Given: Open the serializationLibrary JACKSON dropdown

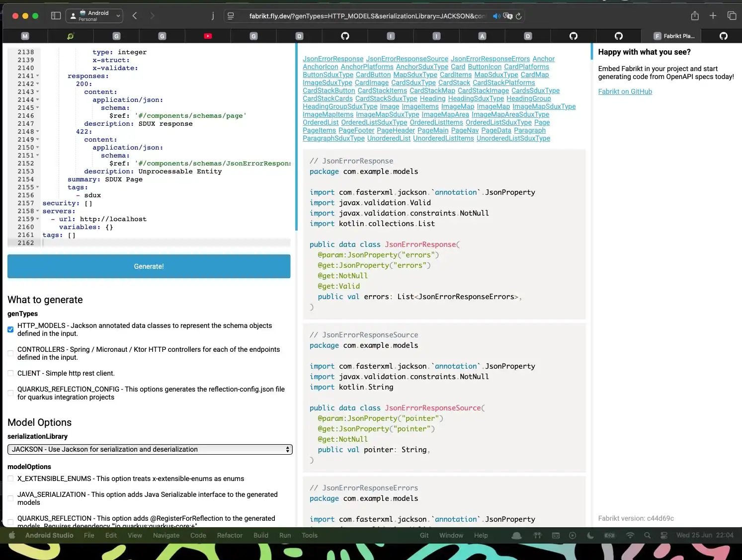Looking at the screenshot, I should coord(150,449).
